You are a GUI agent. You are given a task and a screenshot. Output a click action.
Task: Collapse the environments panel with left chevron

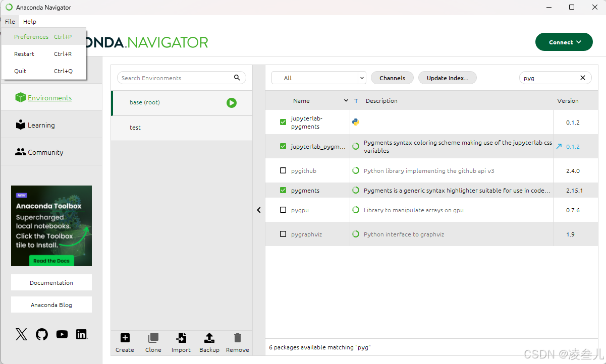(259, 210)
